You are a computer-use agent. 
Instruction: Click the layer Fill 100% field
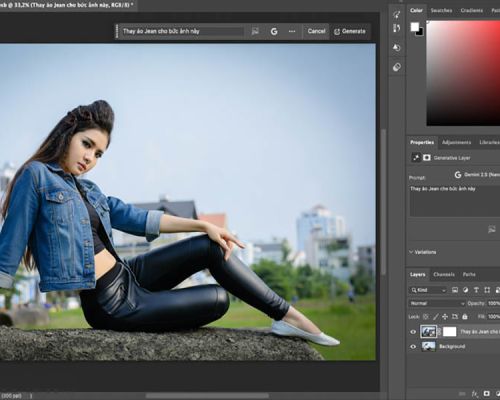[494, 316]
